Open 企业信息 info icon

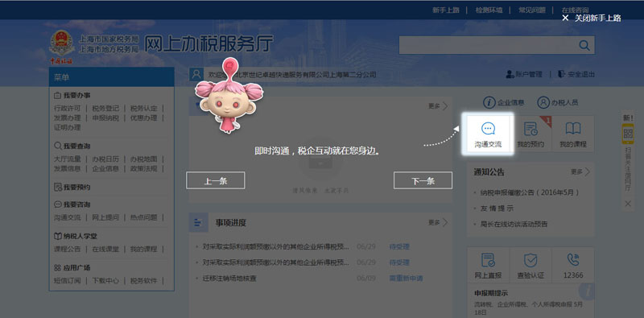489,103
